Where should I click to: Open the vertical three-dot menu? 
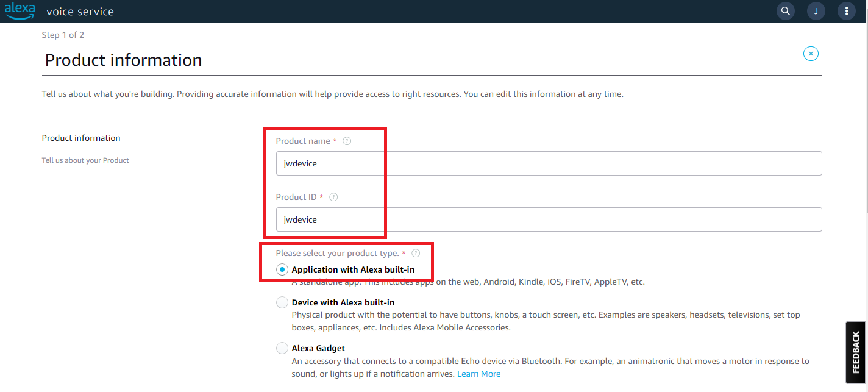click(x=847, y=11)
